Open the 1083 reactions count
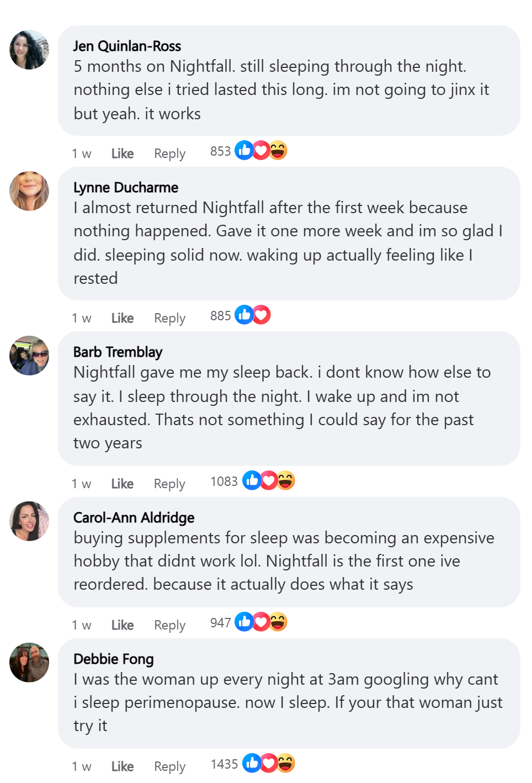This screenshot has height=783, width=532. (224, 482)
